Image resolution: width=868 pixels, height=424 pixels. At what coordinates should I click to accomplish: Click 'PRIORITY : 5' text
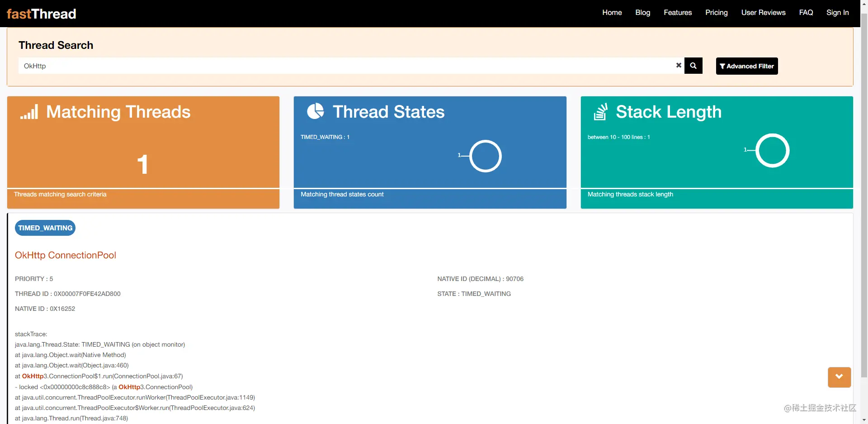[x=34, y=279]
